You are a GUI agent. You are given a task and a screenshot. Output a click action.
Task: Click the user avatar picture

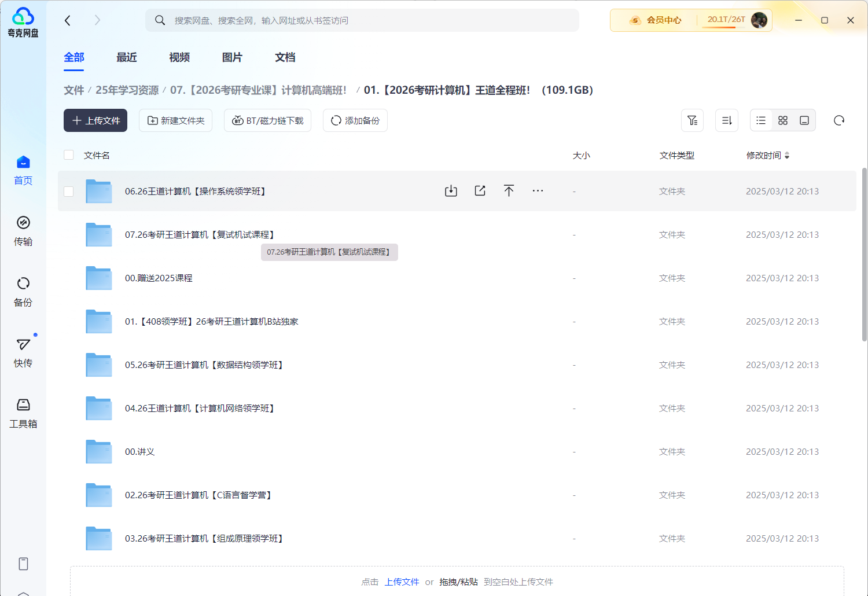tap(759, 20)
